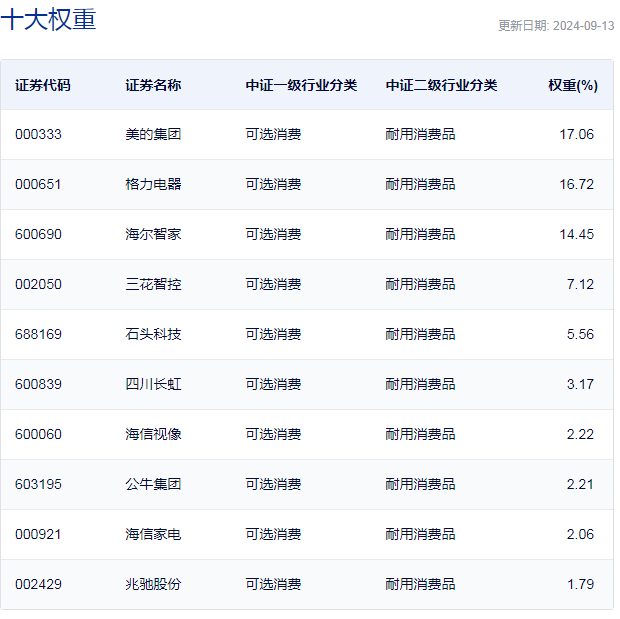Click 海信家电 security name
This screenshot has width=620, height=619.
153,534
